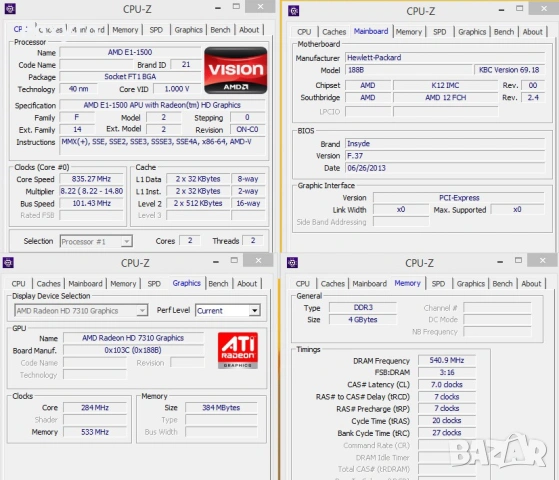Open SPD tab in the Mainboard window
This screenshot has width=559, height=480.
point(440,32)
